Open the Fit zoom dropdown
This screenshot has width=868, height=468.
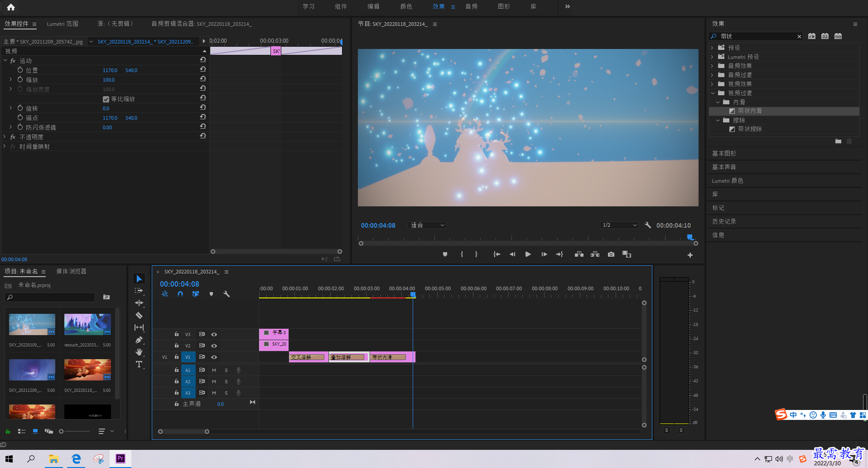coord(427,225)
